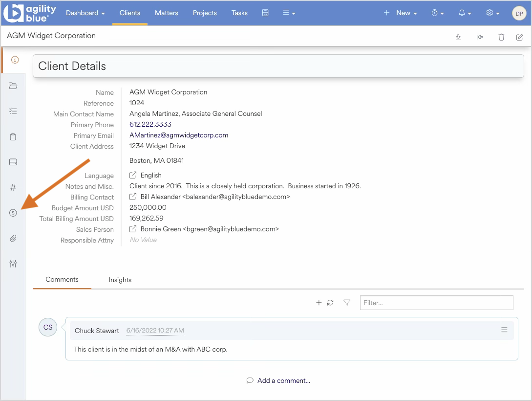
Task: Click the Boston, MA 01841 address line
Action: [156, 160]
